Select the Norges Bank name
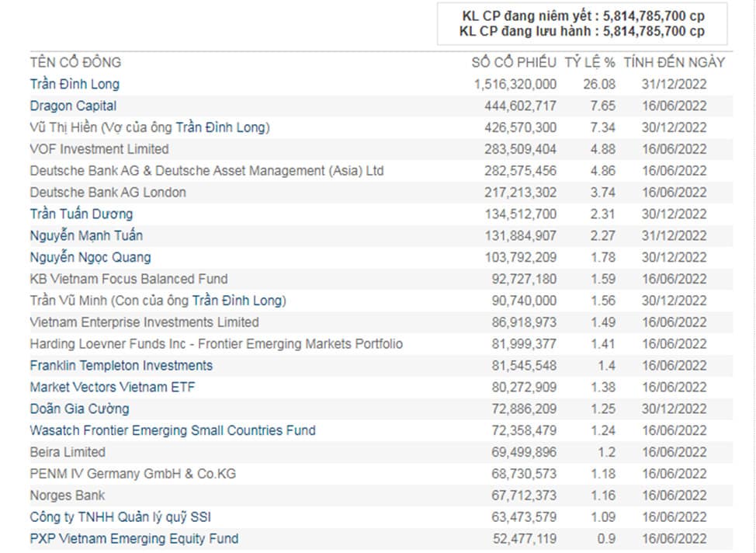Screen dimensions: 756x553 [68, 495]
